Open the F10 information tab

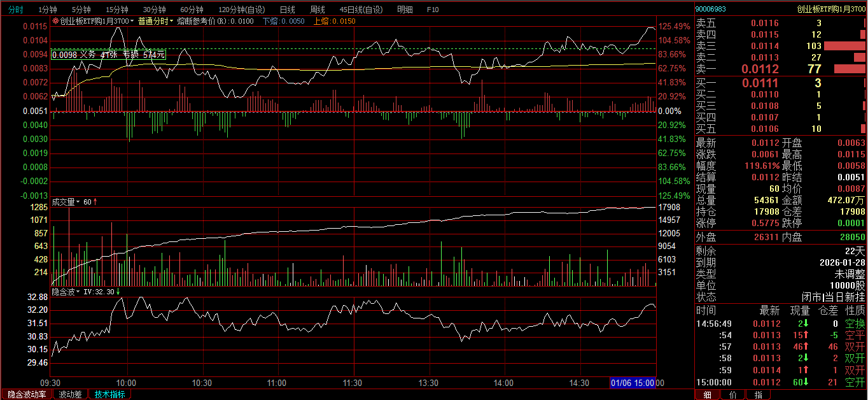click(433, 10)
